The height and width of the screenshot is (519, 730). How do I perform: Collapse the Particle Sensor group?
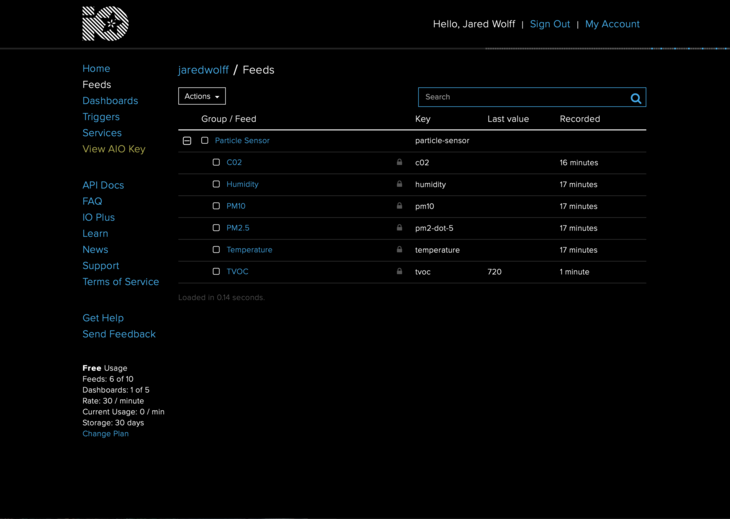(187, 141)
